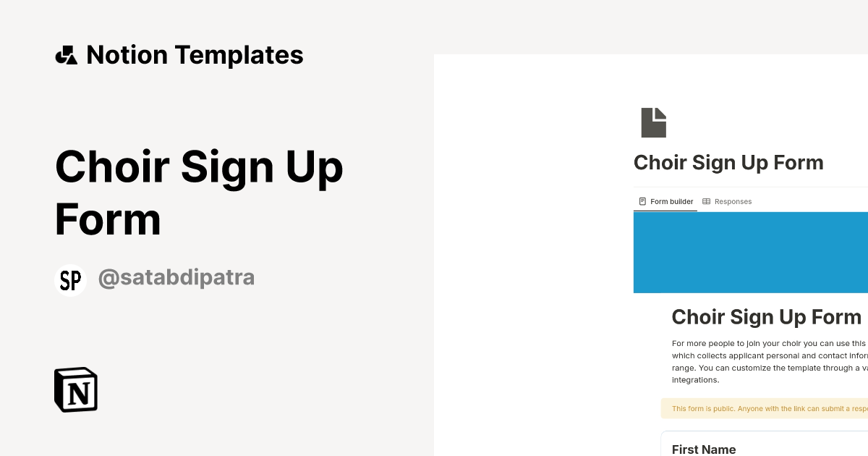
Task: Select the Notion N logo
Action: pos(75,389)
